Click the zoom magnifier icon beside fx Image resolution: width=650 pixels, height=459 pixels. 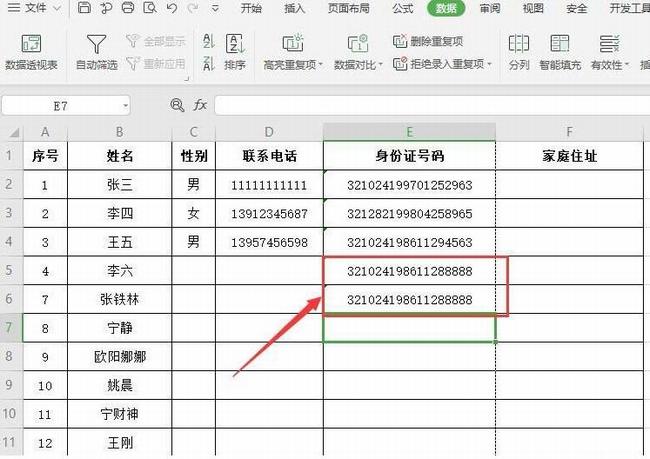pyautogui.click(x=177, y=105)
